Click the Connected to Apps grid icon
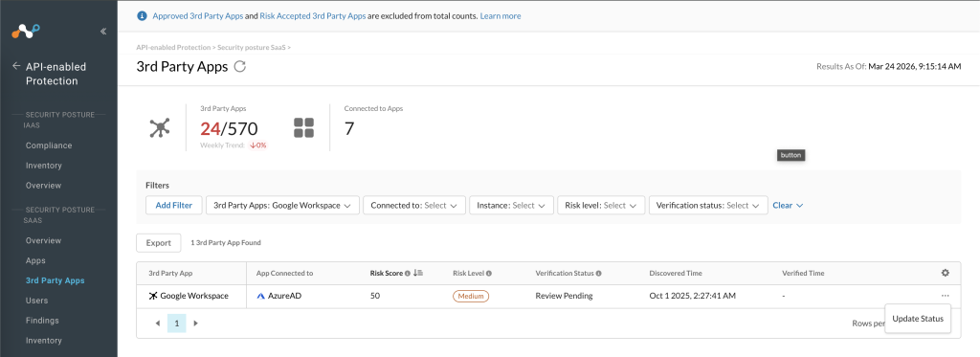 (x=303, y=127)
